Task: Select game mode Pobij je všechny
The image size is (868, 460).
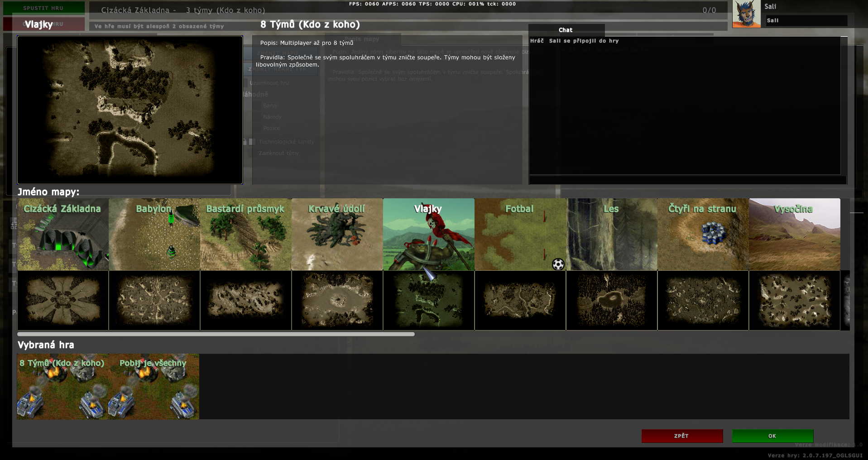Action: pos(153,387)
